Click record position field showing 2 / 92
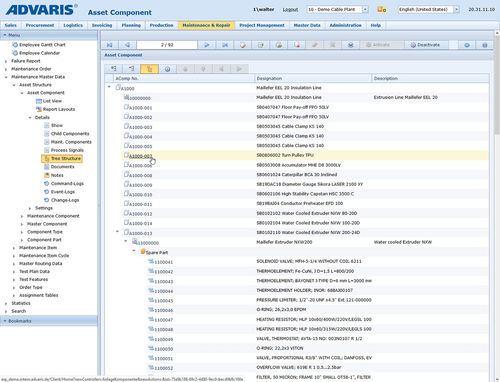This screenshot has width=500, height=382. pos(167,45)
